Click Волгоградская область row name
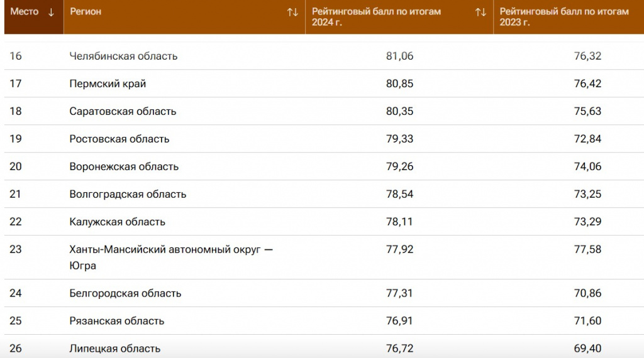The width and height of the screenshot is (644, 358). 128,194
